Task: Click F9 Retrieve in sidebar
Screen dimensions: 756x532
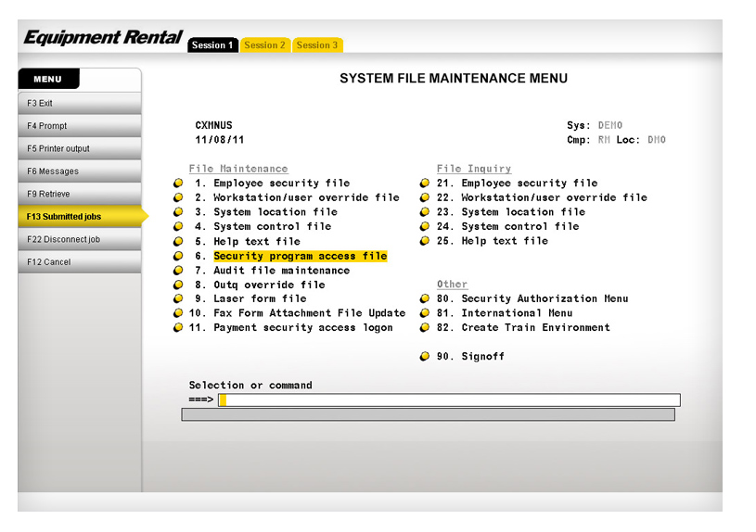Action: click(80, 194)
